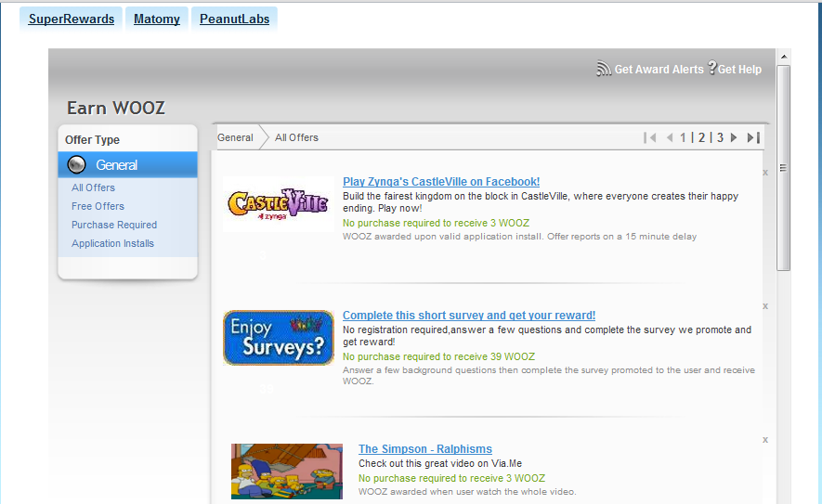822x504 pixels.
Task: Open the SuperRewards tab
Action: pyautogui.click(x=71, y=19)
